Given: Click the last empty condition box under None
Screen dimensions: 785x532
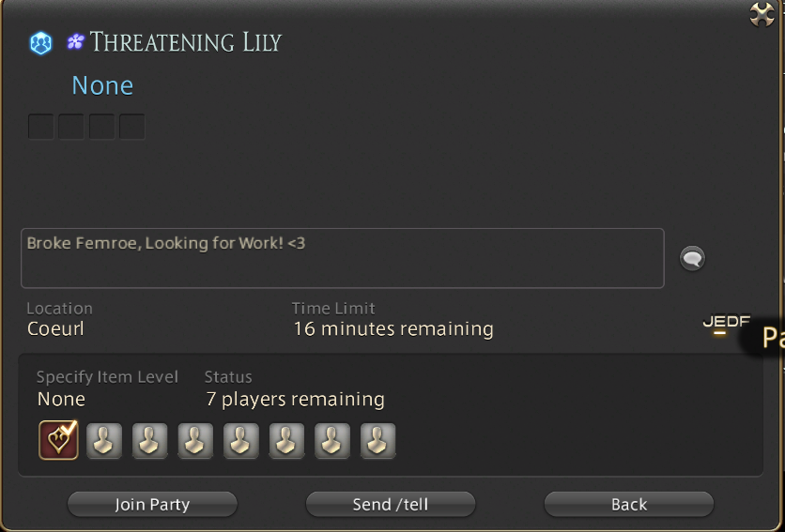Looking at the screenshot, I should point(132,127).
